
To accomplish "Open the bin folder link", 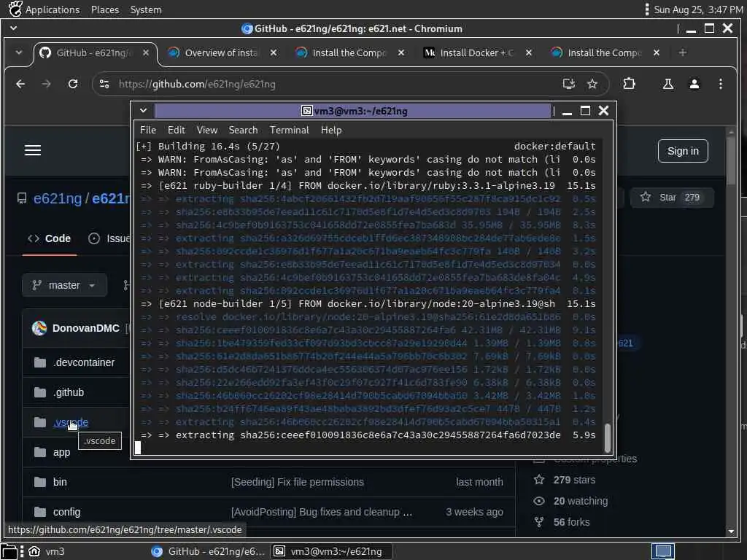I will (60, 482).
